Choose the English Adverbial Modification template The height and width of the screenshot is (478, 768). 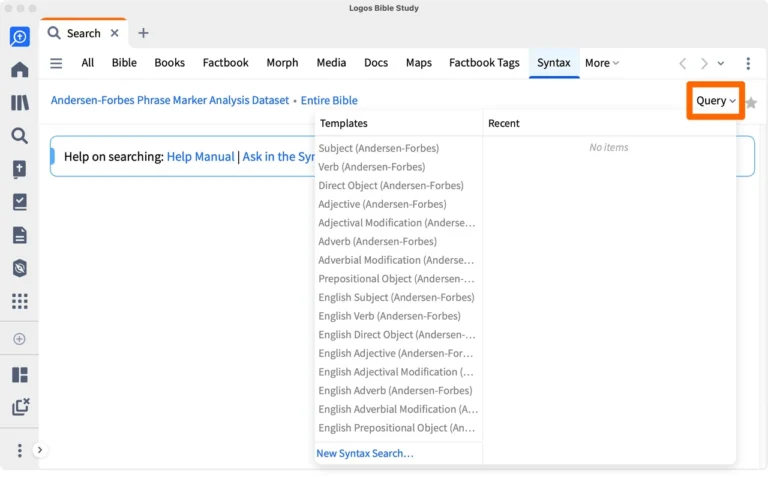click(398, 409)
